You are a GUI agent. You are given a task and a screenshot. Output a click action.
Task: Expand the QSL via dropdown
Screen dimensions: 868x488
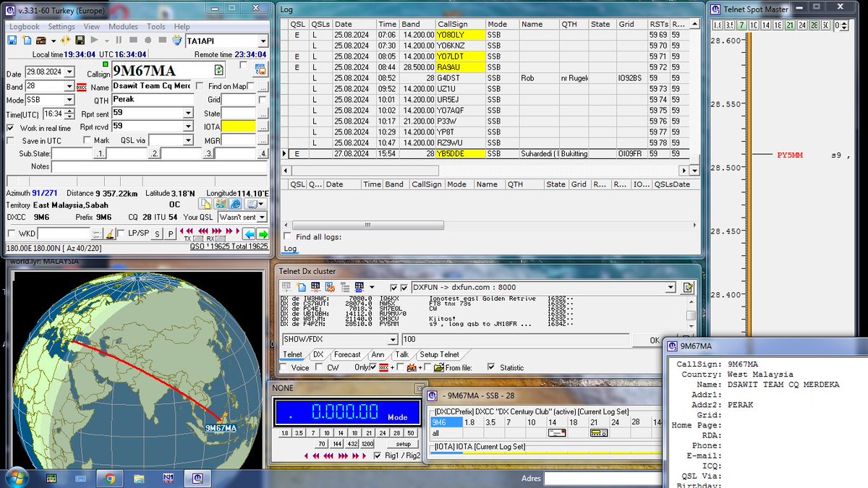coord(188,140)
